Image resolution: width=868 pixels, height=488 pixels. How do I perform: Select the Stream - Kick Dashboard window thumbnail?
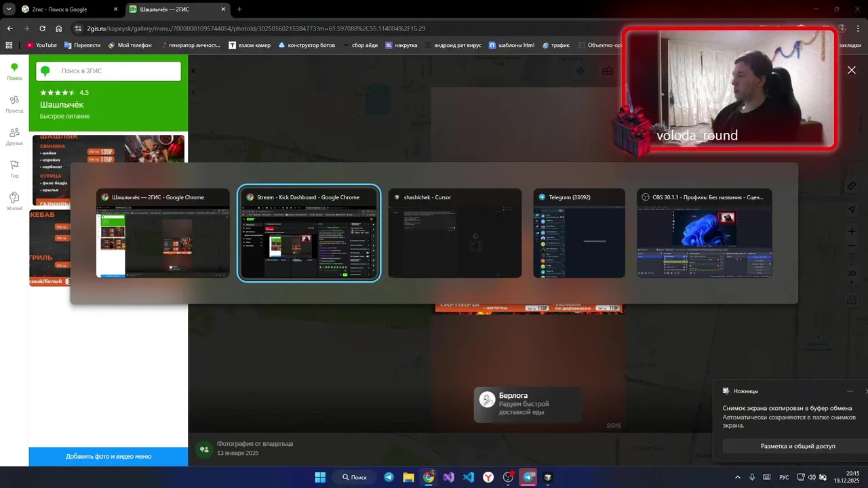click(x=309, y=233)
